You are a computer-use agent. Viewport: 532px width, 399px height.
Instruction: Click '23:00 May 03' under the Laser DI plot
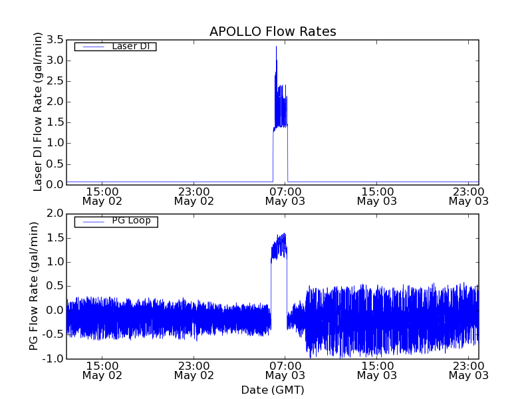(469, 196)
